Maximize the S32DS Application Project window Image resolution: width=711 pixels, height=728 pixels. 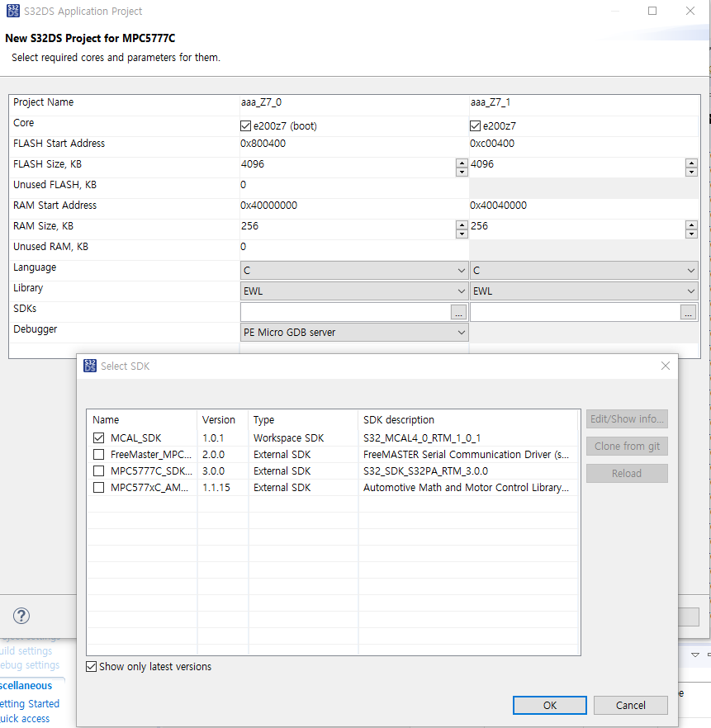click(x=652, y=11)
